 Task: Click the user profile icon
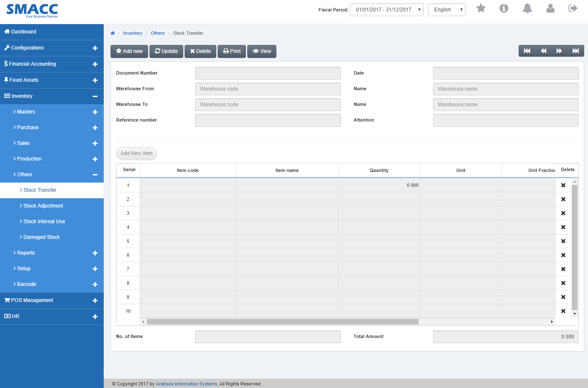pos(550,8)
